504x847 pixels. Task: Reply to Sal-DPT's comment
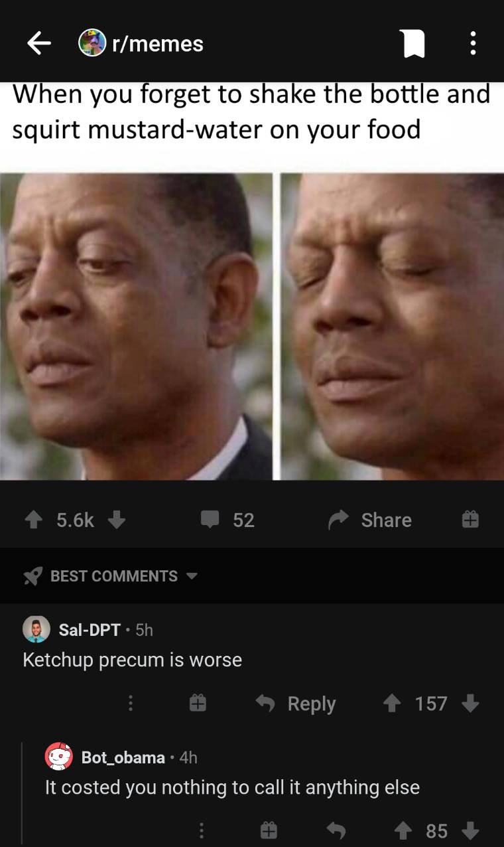point(296,704)
